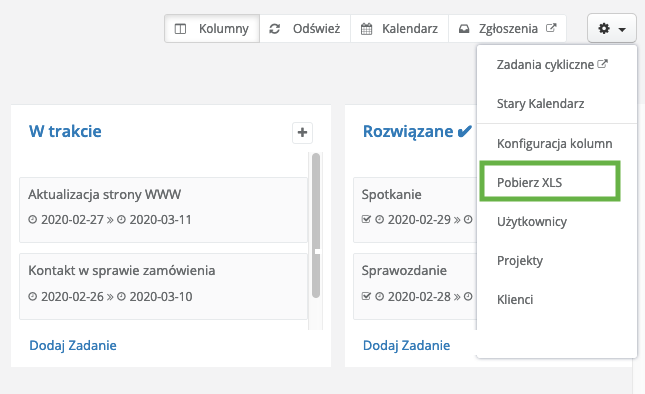Click the 2020-03-11 due date
Viewport: 645px width, 394px height.
click(161, 220)
